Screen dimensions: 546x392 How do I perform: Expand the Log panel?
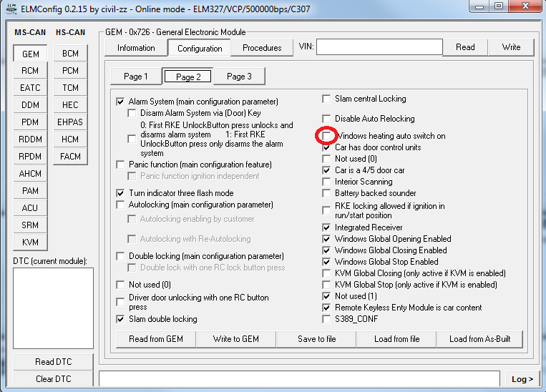[522, 378]
